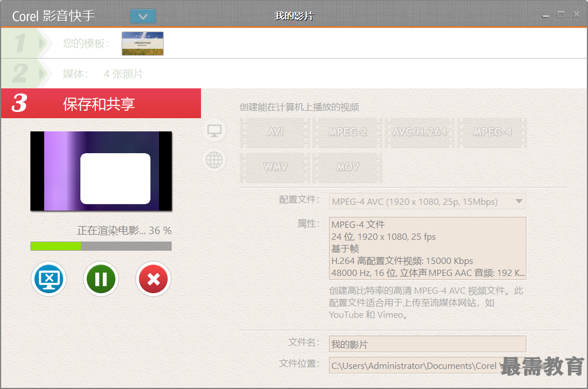Viewport: 588px width, 389px height.
Task: Choose the MOV format button
Action: (x=347, y=167)
